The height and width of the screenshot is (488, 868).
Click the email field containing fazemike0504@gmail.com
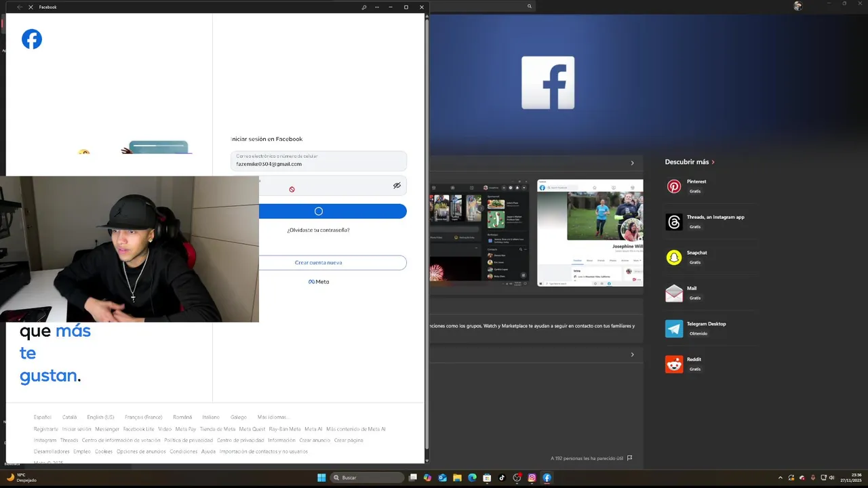(x=318, y=161)
